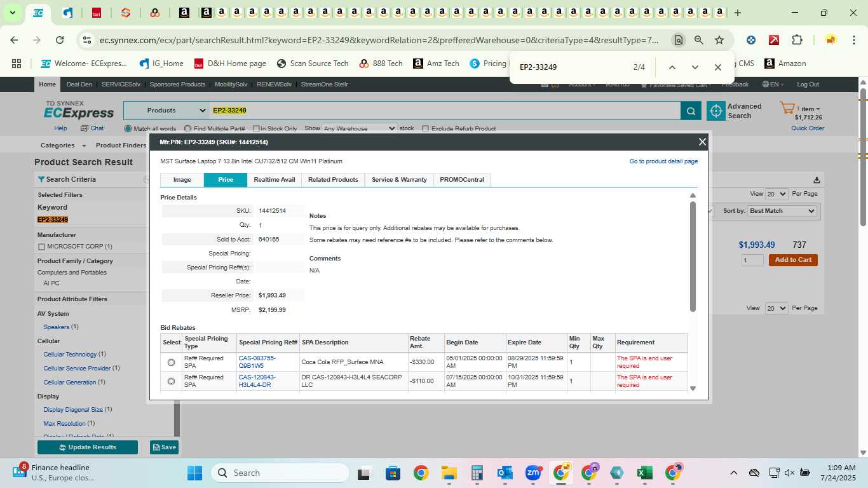The width and height of the screenshot is (868, 488).
Task: Select the Coca Cola RFP rebate radio button
Action: pos(171,362)
